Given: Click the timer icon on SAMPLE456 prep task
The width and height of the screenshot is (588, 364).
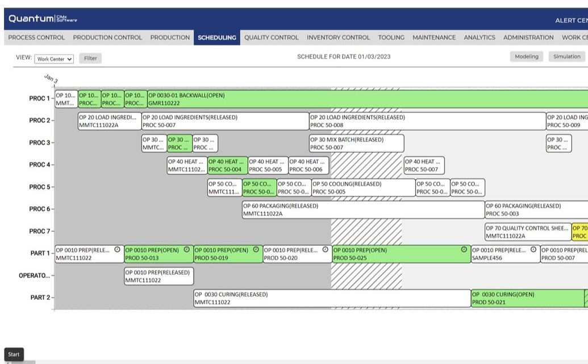Looking at the screenshot, I should [535, 249].
